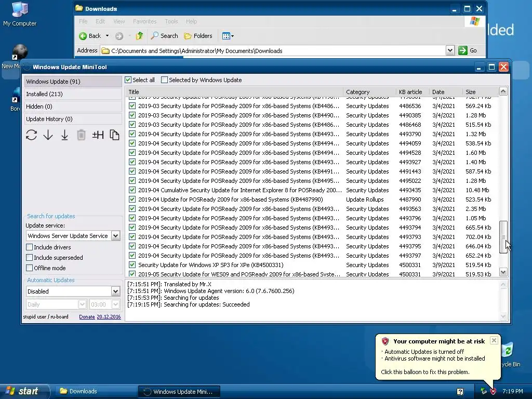Click the copy links to clipboard icon
This screenshot has width=532, height=399.
click(x=114, y=135)
